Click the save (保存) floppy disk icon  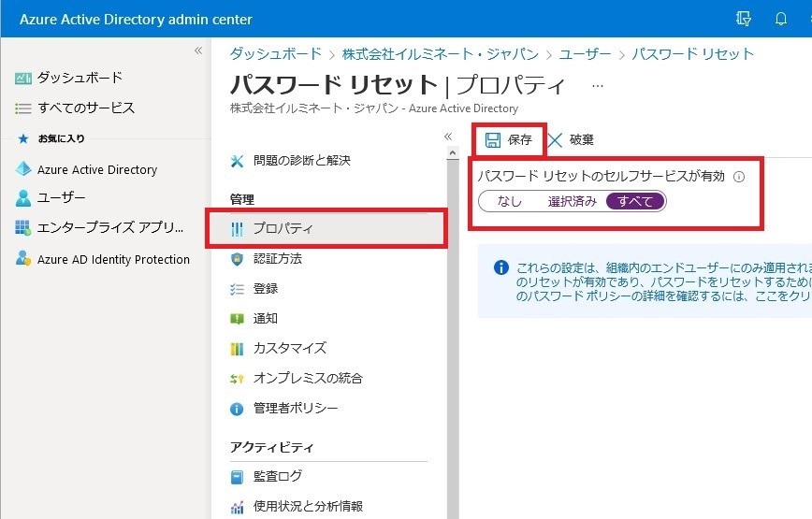pos(493,140)
